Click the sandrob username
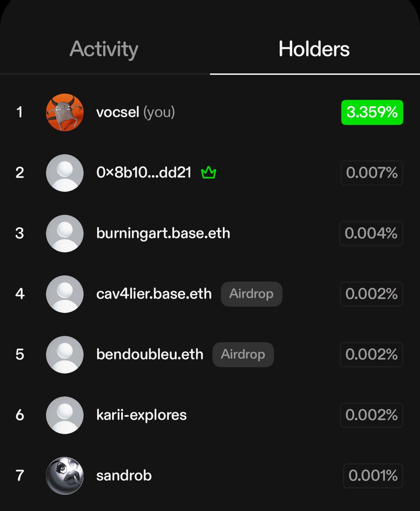 124,475
